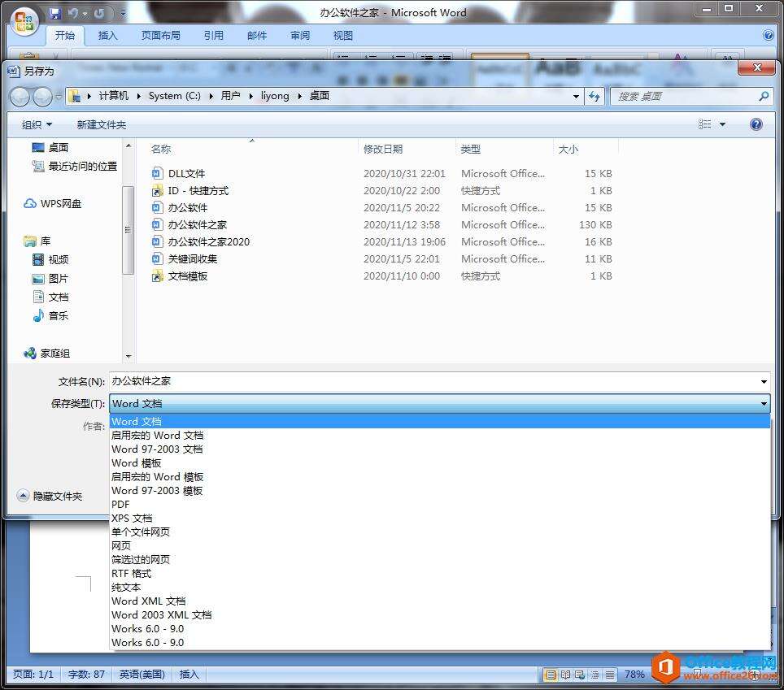The image size is (784, 690).
Task: Click System (C:) in the breadcrumb path
Action: [175, 96]
